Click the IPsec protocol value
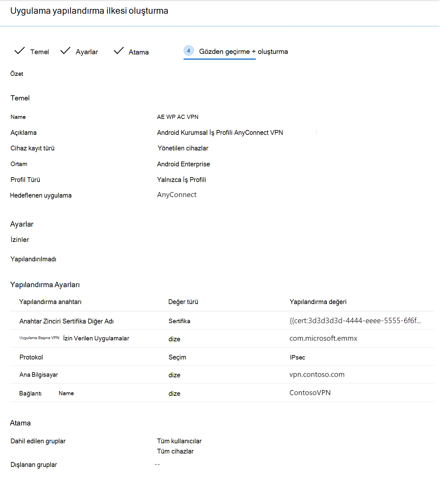The image size is (448, 479). 297,358
